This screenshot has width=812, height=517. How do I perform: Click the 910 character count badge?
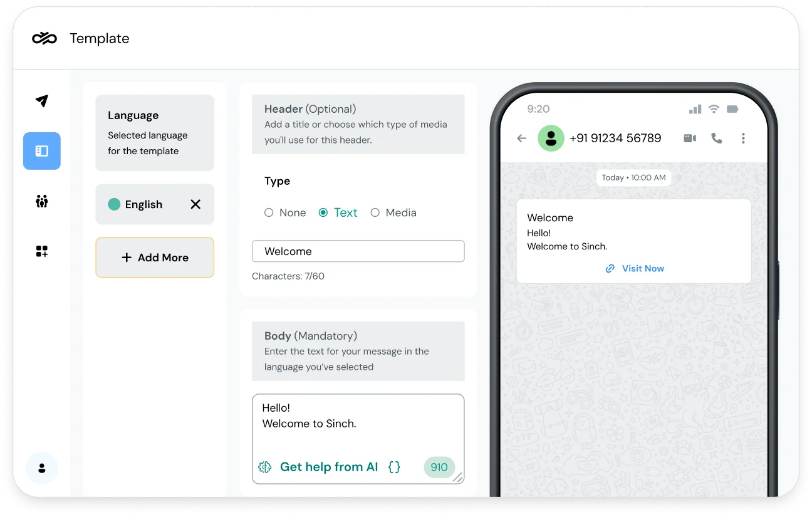439,467
